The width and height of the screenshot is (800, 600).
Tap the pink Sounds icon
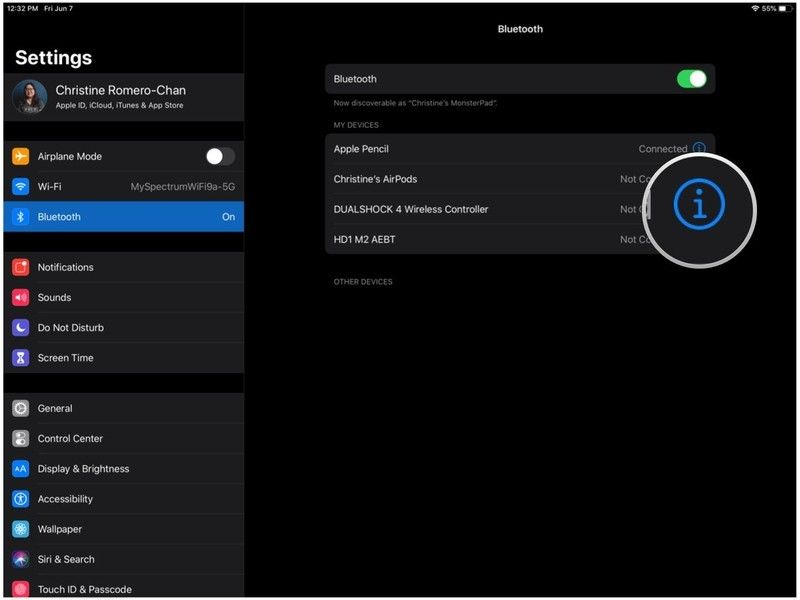(20, 297)
